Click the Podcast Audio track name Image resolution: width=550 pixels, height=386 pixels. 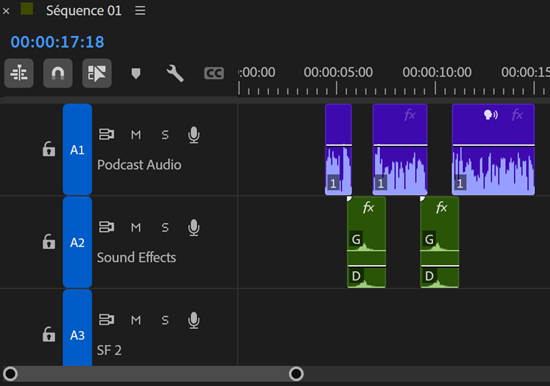(139, 165)
